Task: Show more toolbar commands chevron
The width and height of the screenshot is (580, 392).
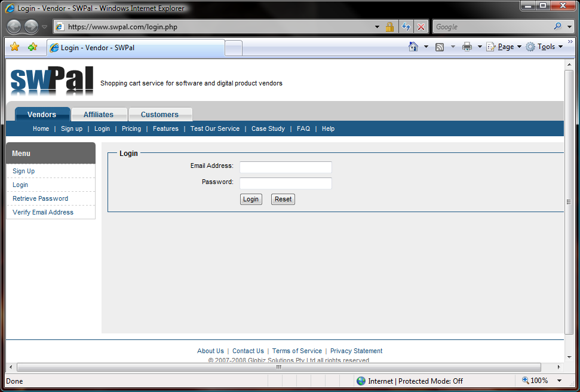Action: tap(570, 41)
